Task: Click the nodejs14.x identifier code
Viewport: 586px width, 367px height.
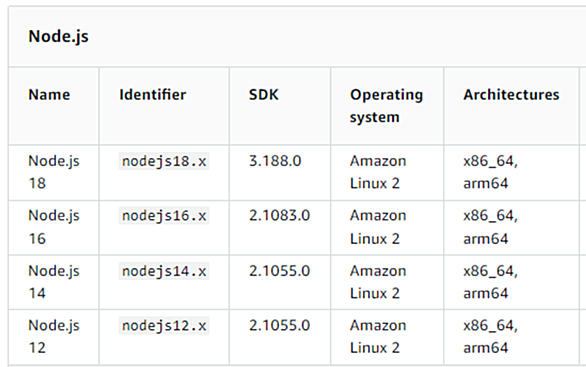Action: 164,271
